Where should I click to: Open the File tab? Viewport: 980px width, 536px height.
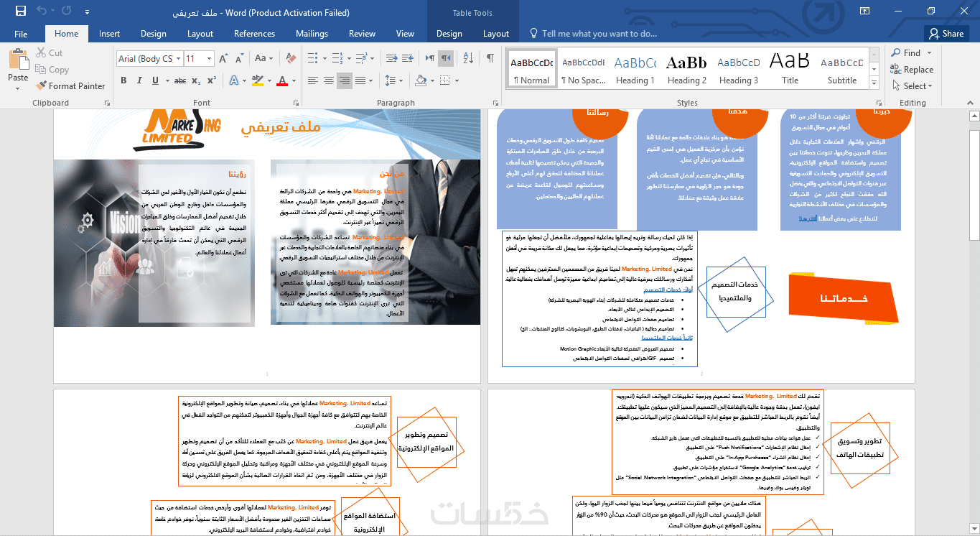tap(21, 34)
